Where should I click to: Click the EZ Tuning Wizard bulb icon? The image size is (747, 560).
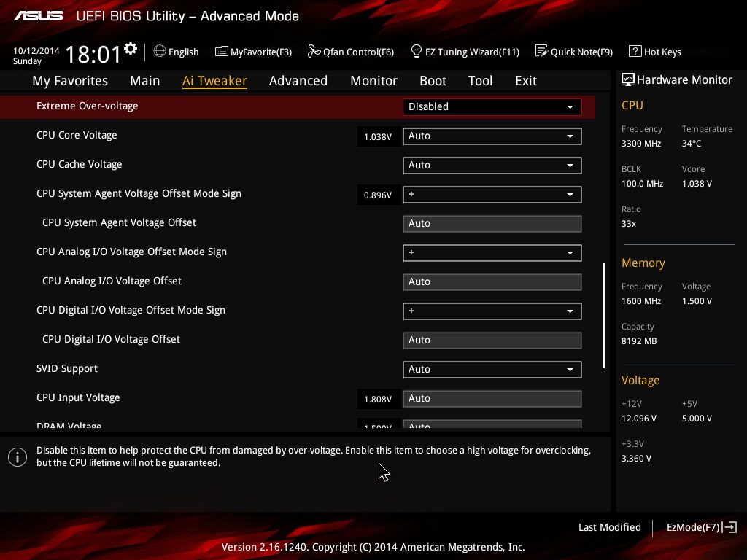pos(416,51)
